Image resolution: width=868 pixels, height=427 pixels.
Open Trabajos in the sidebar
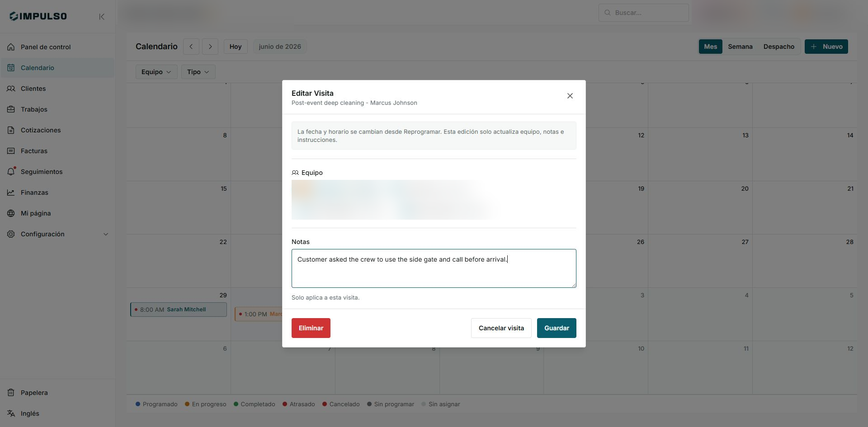click(x=57, y=109)
